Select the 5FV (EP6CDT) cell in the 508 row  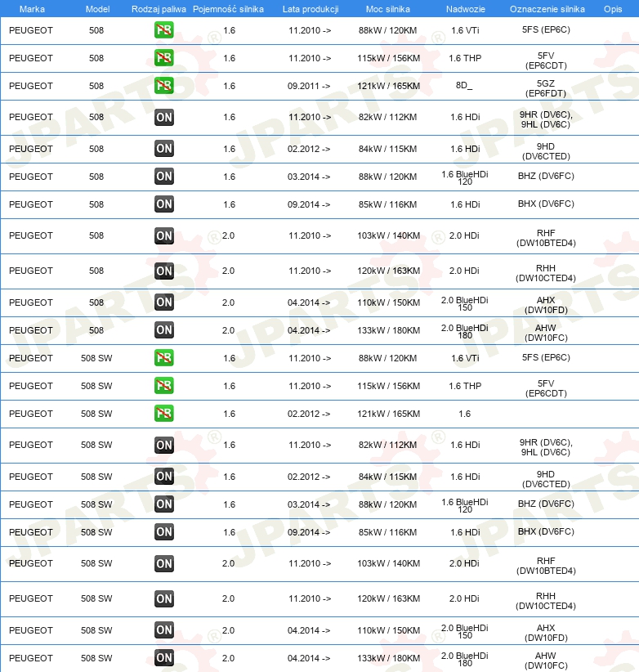click(546, 60)
